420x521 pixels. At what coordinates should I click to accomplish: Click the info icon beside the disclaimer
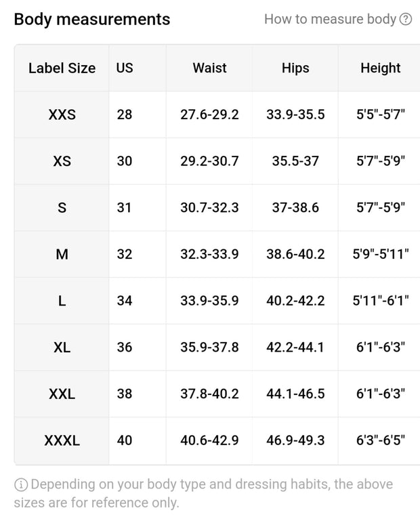pyautogui.click(x=20, y=484)
